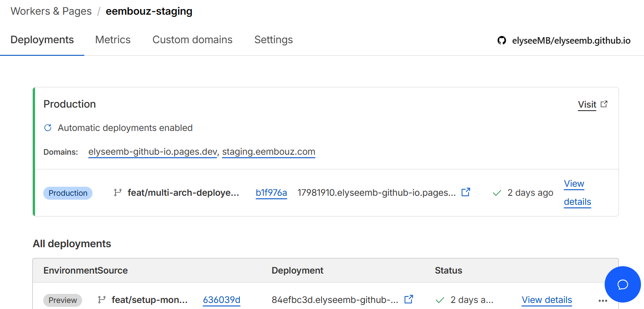Click the branch icon beside feat/multi-arch-deploye

pyautogui.click(x=118, y=193)
